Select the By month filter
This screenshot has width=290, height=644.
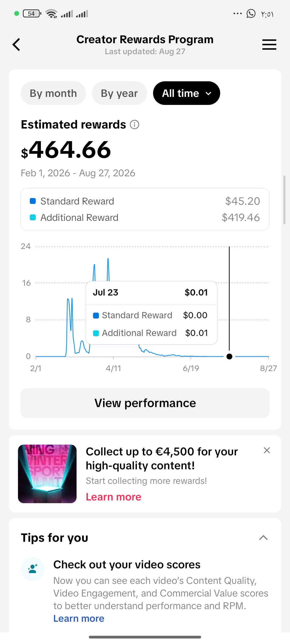click(x=53, y=93)
